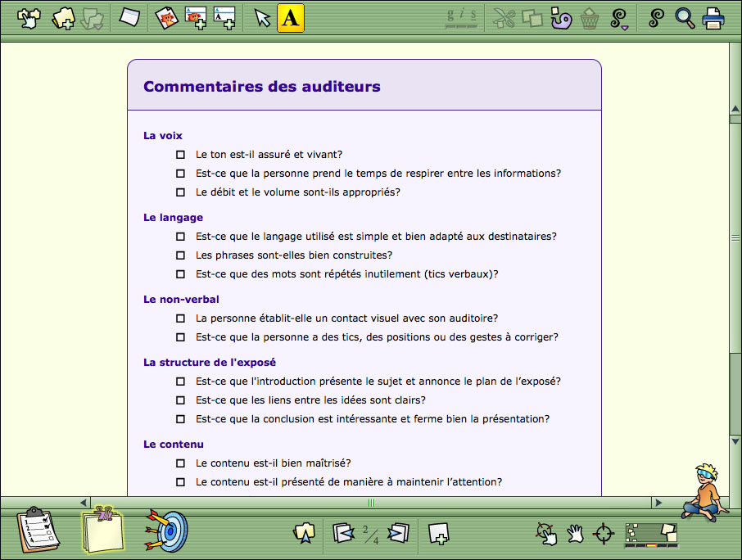
Task: Open the magnifying glass search tool
Action: pos(685,19)
